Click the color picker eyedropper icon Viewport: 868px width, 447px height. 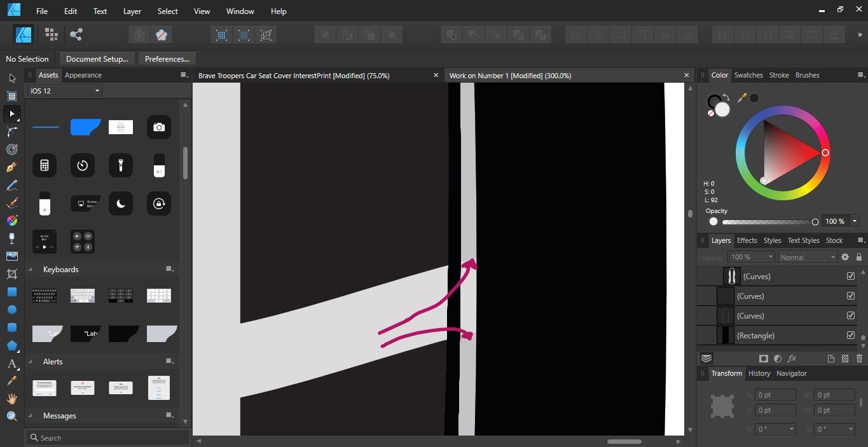tap(741, 98)
